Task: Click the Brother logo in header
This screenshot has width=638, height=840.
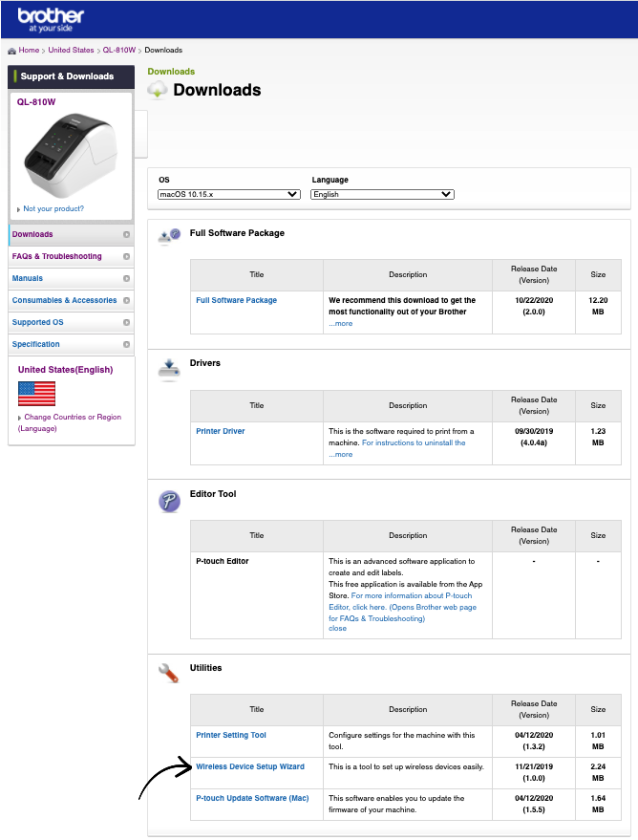Action: pyautogui.click(x=51, y=18)
